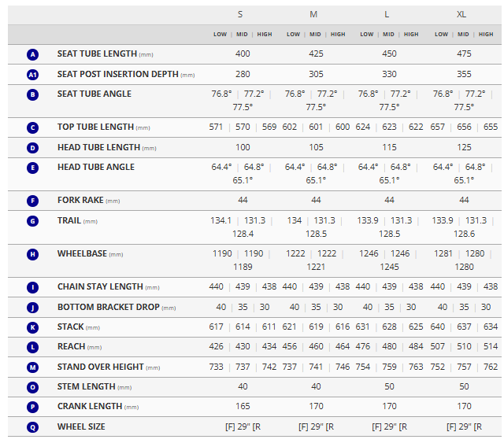Select the circular L badge beside Reach
This screenshot has height=443, width=504.
[32, 347]
